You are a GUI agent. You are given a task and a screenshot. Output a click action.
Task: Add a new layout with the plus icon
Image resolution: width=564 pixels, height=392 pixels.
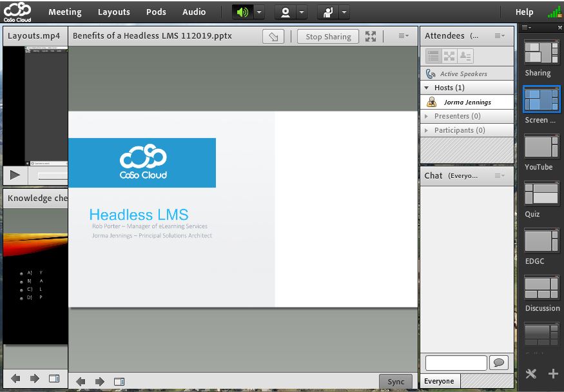click(553, 374)
